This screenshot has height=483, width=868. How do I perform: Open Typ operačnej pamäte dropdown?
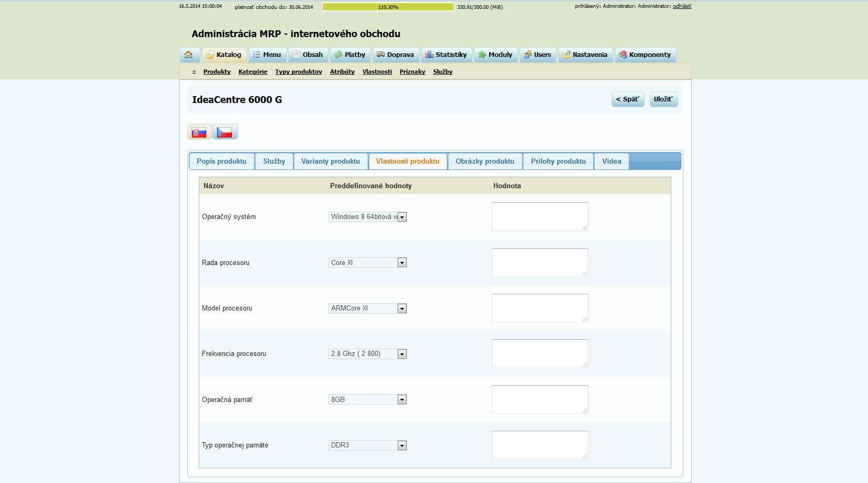[367, 445]
